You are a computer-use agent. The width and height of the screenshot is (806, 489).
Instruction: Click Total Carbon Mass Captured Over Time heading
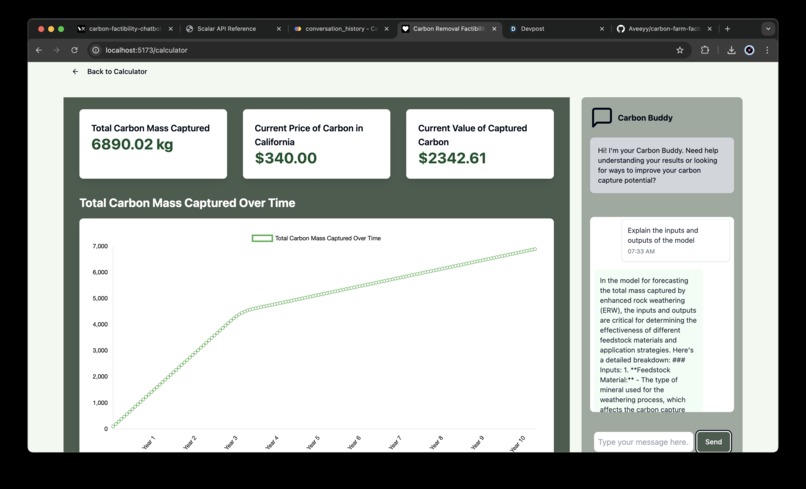point(187,203)
